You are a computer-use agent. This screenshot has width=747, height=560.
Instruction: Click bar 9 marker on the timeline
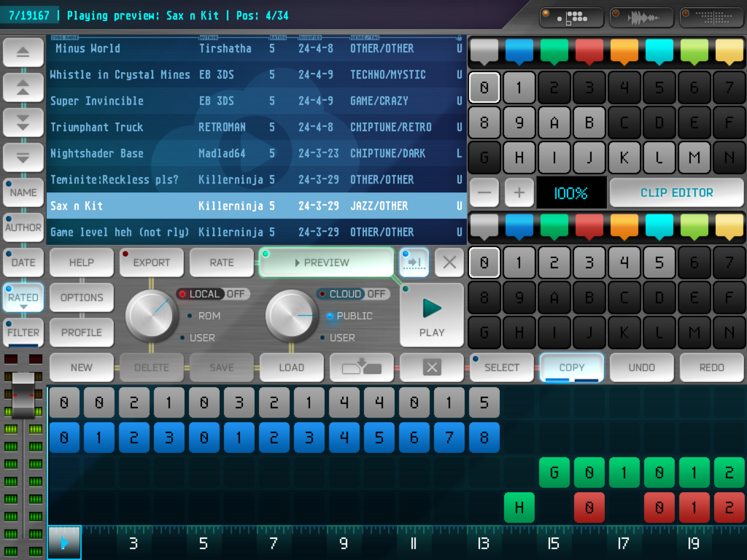pos(343,543)
